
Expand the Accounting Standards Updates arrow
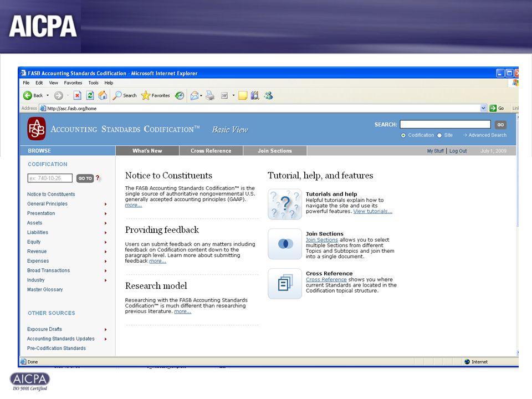pyautogui.click(x=105, y=339)
